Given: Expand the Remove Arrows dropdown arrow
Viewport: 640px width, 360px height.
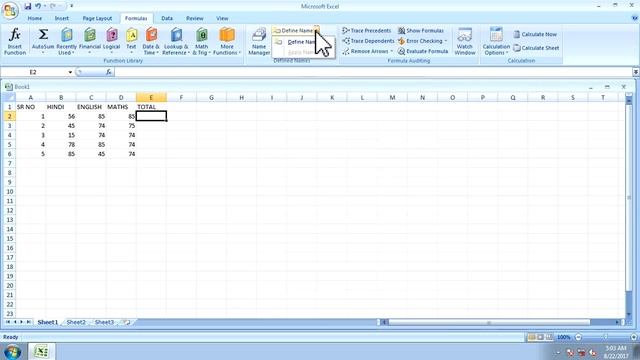Looking at the screenshot, I should (391, 51).
